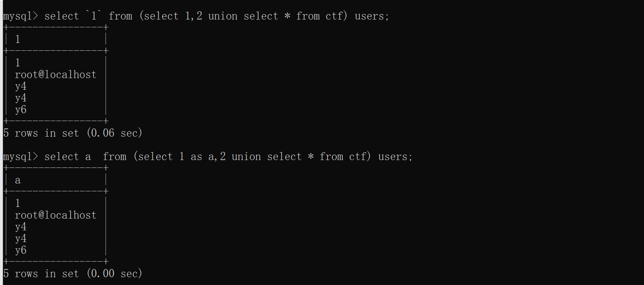Click "as" keyword in the second query
Viewport: 644px width, 285px height.
coord(196,157)
